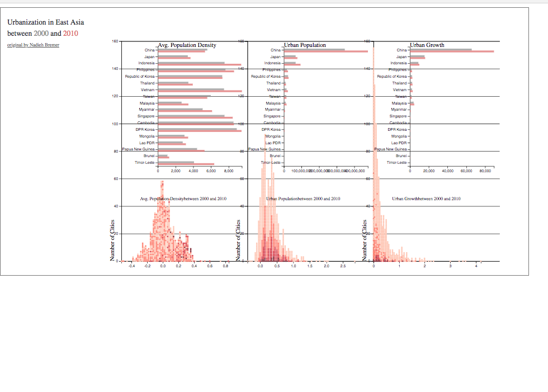The width and height of the screenshot is (548, 392).
Task: Click the 8,000 tick on the density axis
Action: click(229, 171)
